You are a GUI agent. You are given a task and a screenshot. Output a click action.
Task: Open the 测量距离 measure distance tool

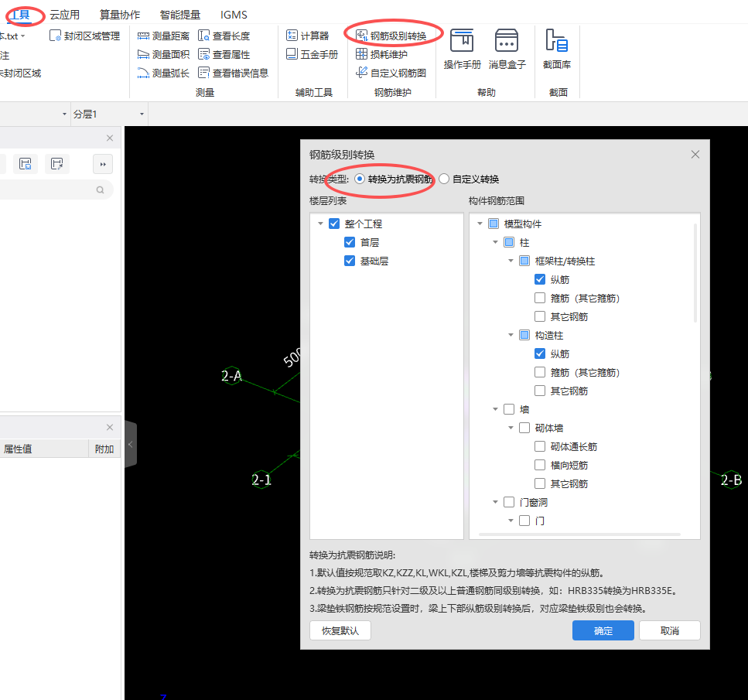coord(163,36)
